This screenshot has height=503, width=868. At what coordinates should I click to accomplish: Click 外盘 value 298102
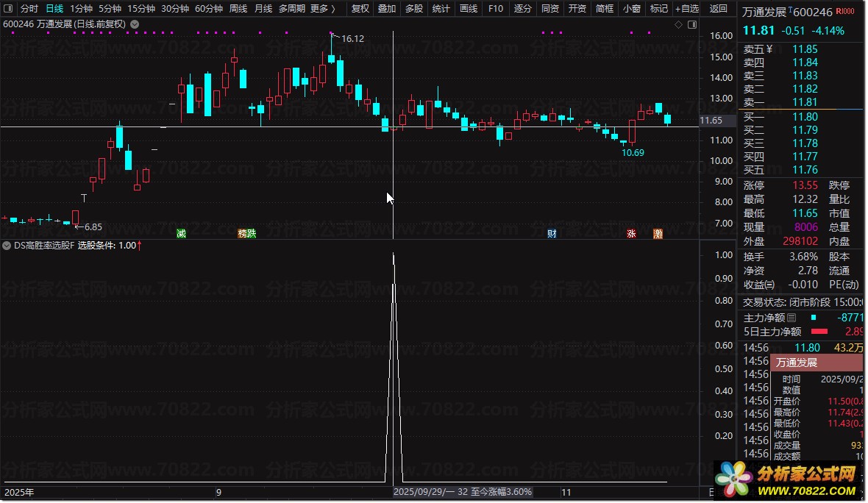800,241
